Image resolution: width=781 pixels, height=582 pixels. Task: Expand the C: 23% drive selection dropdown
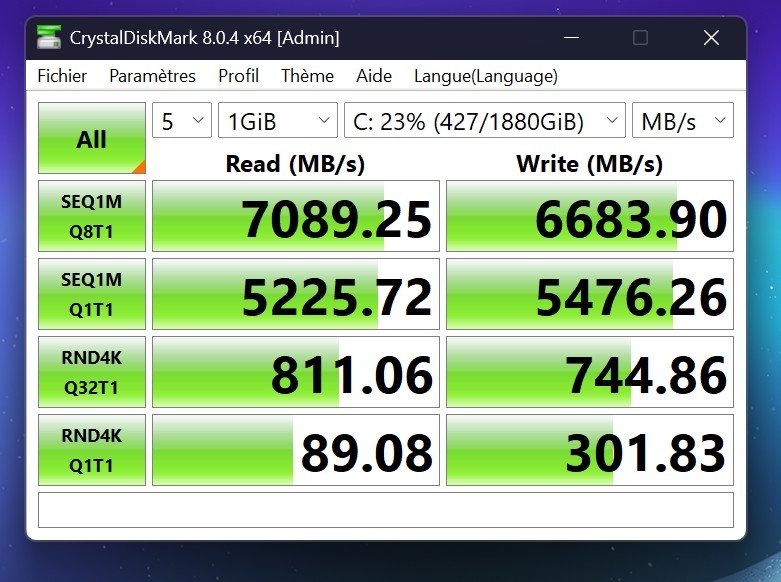(x=485, y=120)
